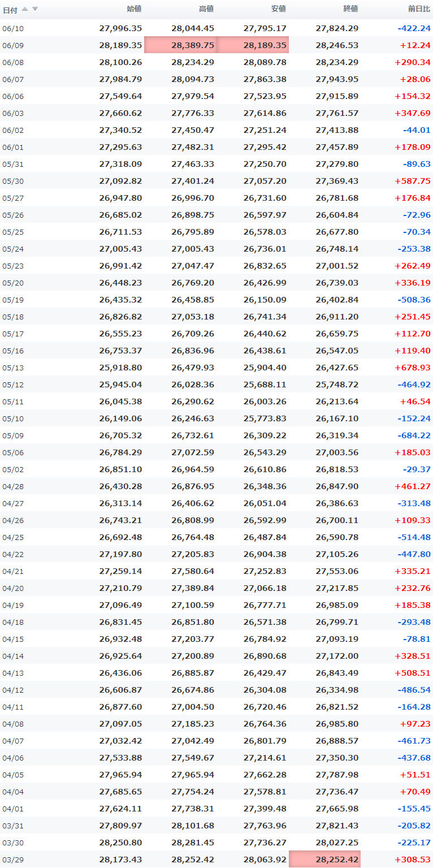Select the 前日比 column header
The height and width of the screenshot is (868, 433).
coord(419,9)
